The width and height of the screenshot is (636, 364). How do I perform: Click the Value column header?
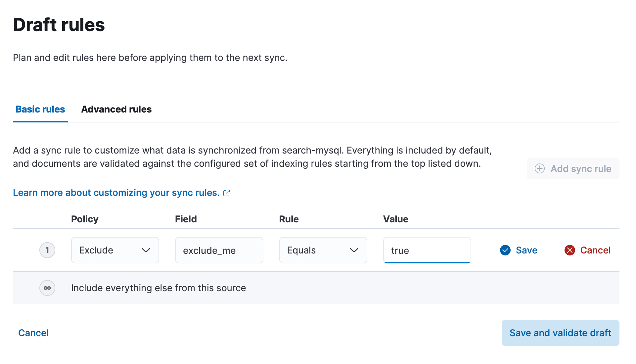(x=396, y=219)
